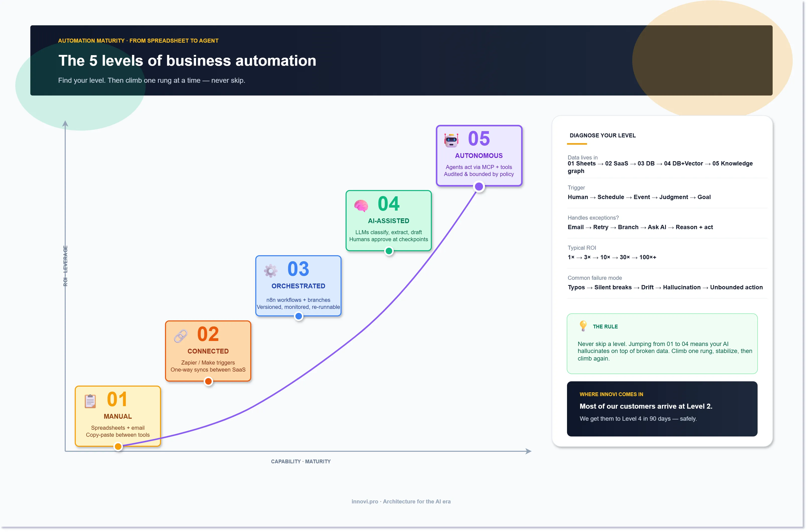
Task: Click the WHERE INNOVI COMES IN panel
Action: pos(662,409)
